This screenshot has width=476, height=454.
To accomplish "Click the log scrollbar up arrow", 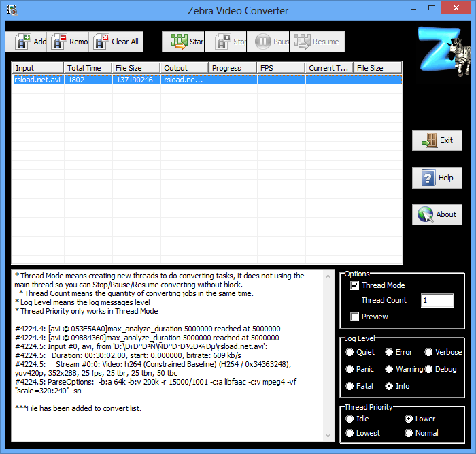I will (328, 276).
